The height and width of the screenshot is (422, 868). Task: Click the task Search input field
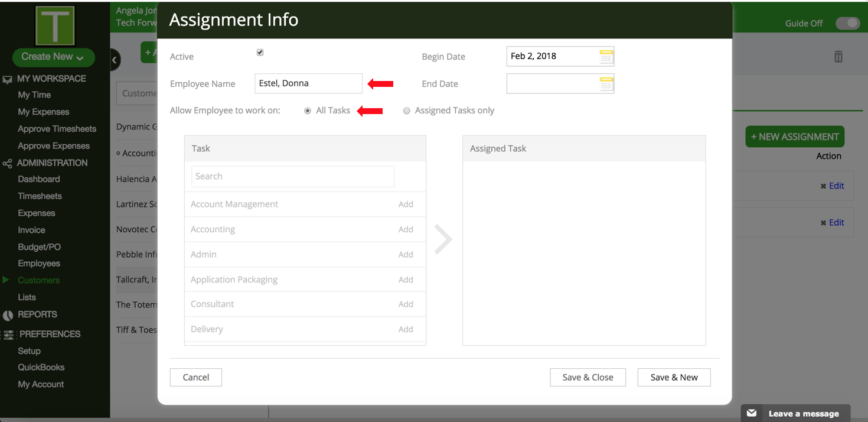[292, 176]
